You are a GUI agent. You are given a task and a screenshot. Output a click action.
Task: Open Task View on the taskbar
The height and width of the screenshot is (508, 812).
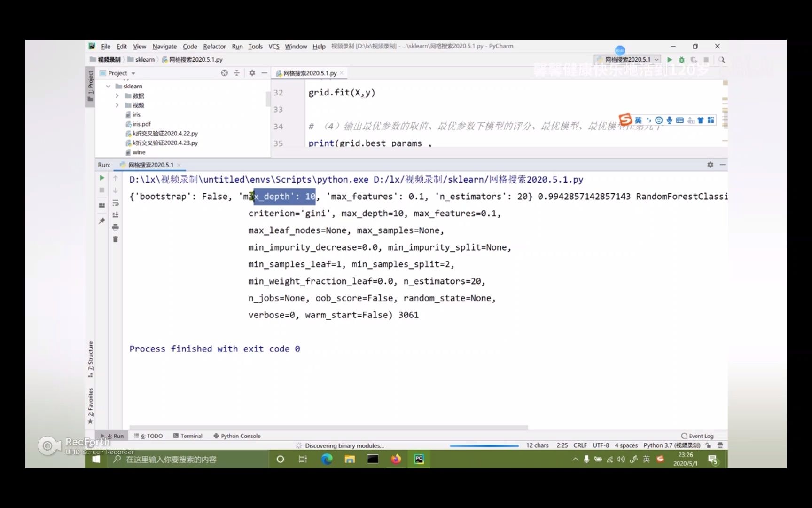pyautogui.click(x=303, y=460)
